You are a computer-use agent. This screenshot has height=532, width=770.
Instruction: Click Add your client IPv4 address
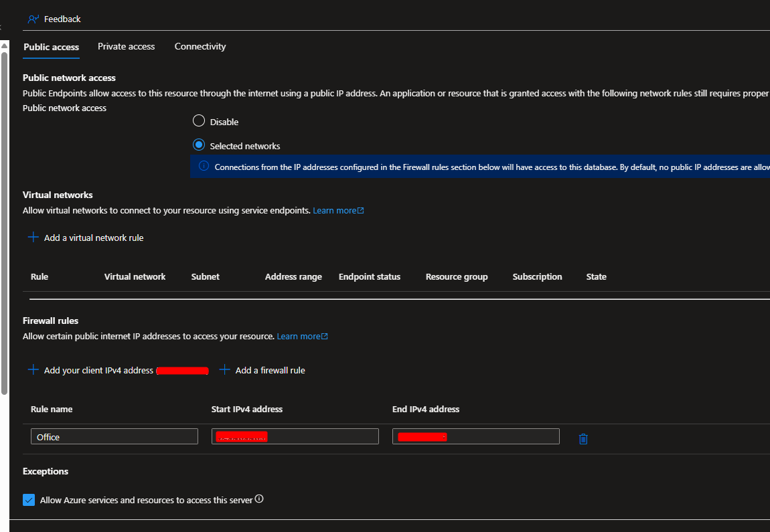tap(98, 371)
